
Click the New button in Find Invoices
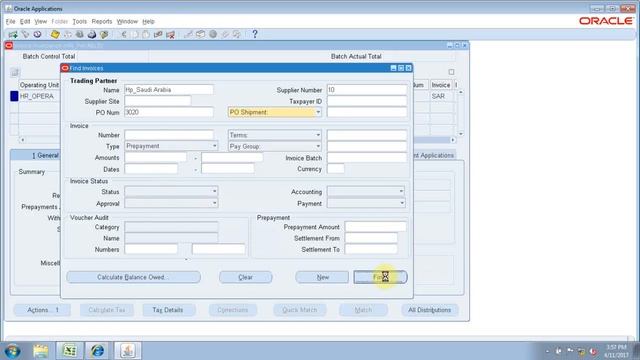tap(322, 277)
